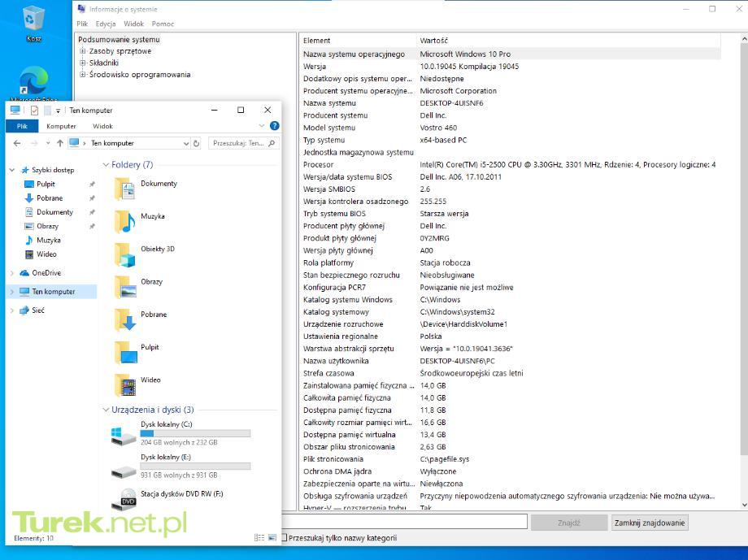Select OneDrive in the navigation pane
This screenshot has height=560, width=748.
[46, 273]
